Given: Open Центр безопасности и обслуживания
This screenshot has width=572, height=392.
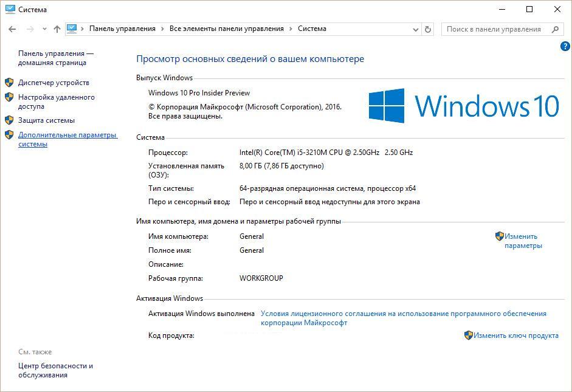Looking at the screenshot, I should coord(55,371).
